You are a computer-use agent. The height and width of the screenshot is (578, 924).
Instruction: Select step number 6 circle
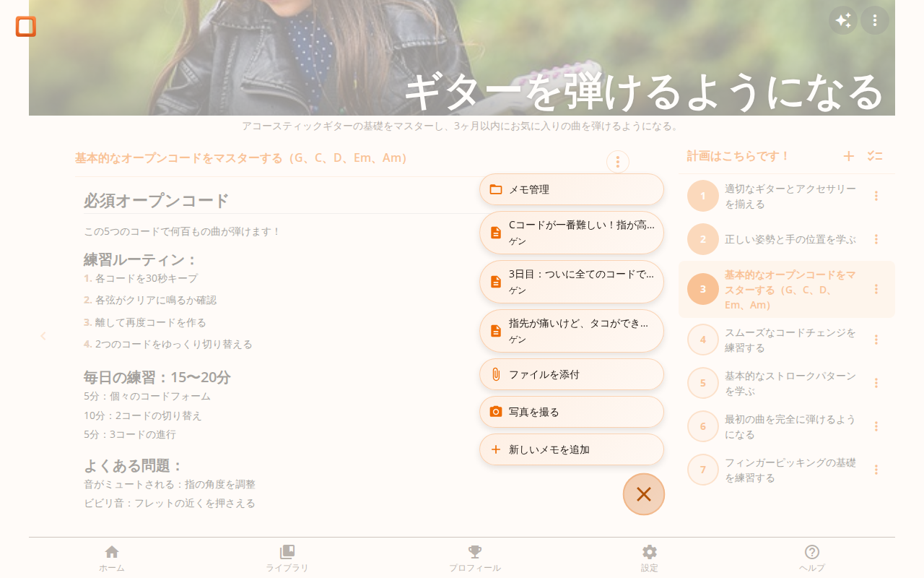point(703,426)
